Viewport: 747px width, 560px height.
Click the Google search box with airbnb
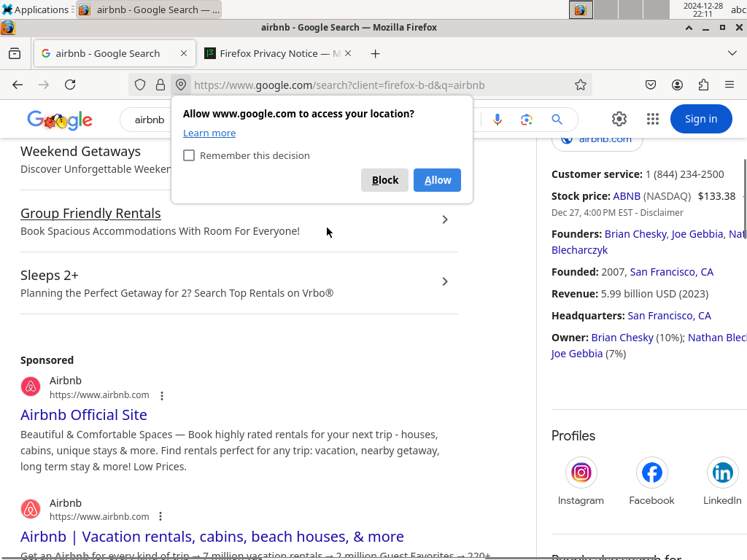point(150,120)
